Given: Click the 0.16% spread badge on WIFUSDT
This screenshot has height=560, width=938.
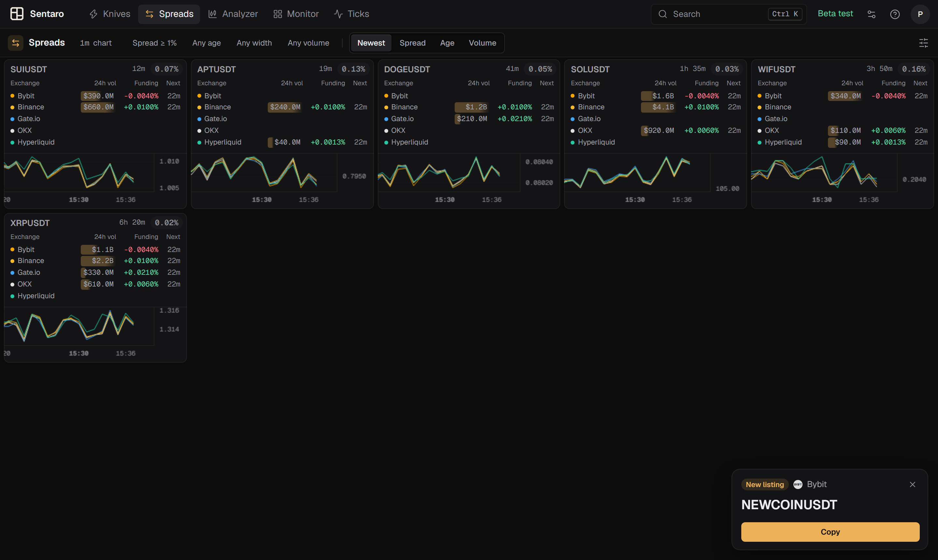Looking at the screenshot, I should [x=914, y=69].
